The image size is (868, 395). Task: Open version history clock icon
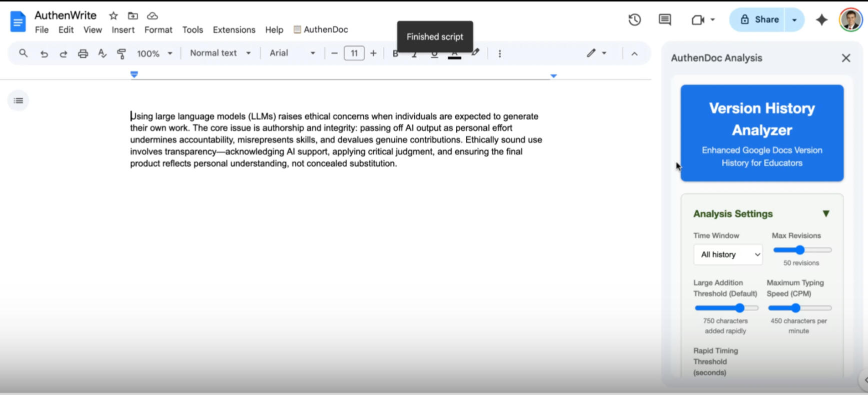[634, 20]
